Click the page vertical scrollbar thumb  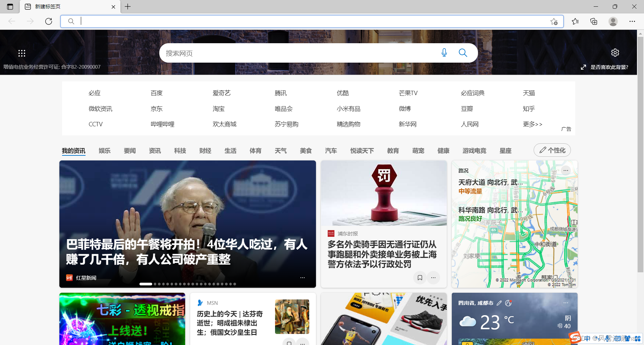(640, 154)
